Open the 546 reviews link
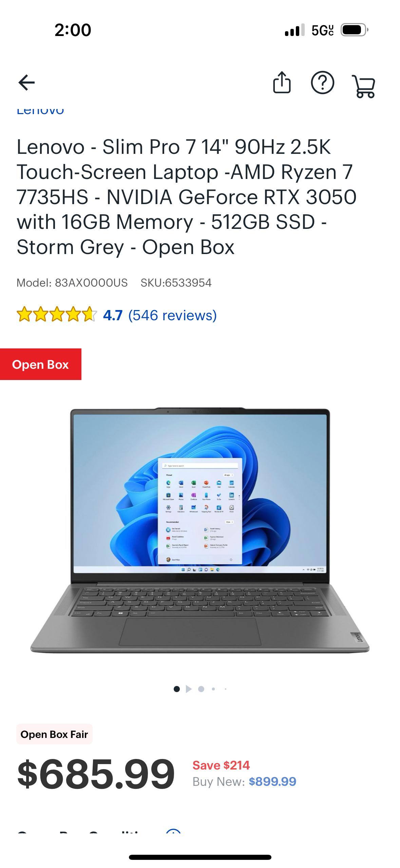This screenshot has width=400, height=868. pos(172,315)
